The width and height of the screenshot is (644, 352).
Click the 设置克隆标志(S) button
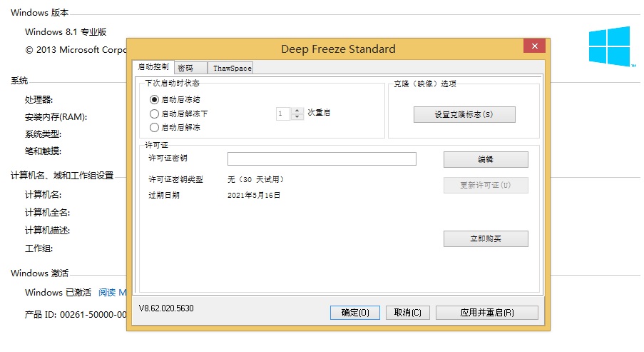(x=464, y=115)
